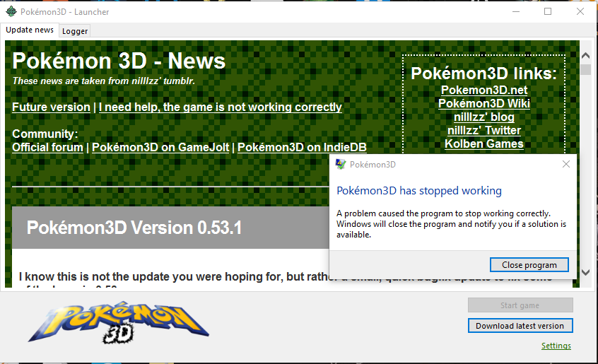Screen dimensions: 598x364
Task: Click the greyed Start game button
Action: 520,305
